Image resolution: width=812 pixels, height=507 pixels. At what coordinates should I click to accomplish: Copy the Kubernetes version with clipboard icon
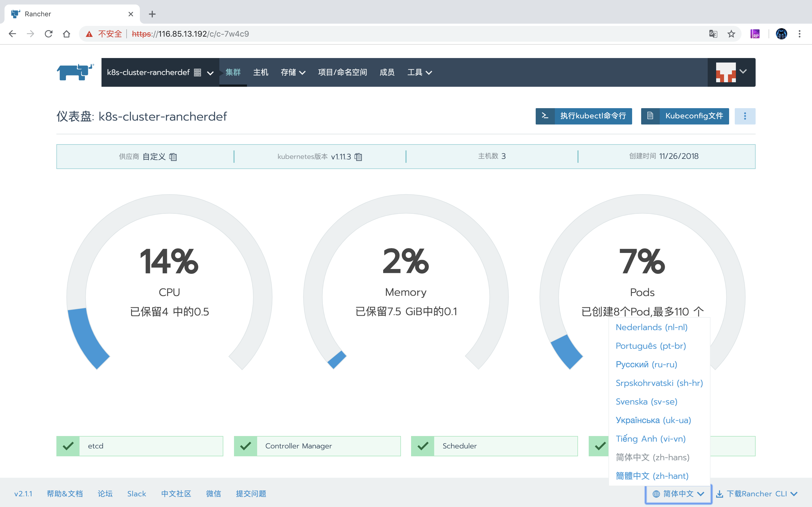(x=358, y=157)
